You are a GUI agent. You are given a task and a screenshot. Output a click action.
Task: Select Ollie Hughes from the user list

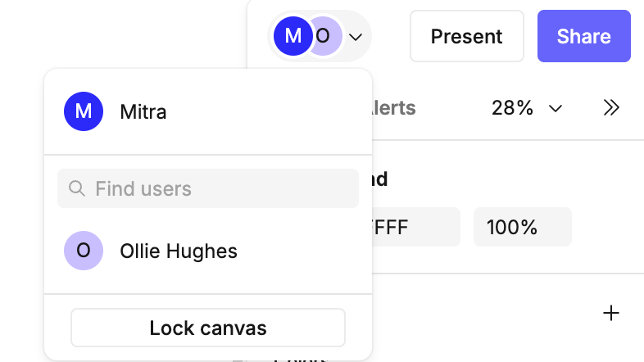coord(179,251)
